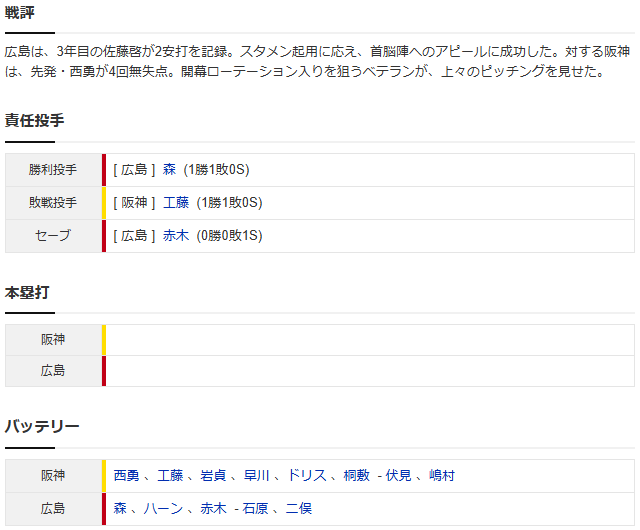This screenshot has height=530, width=640.
Task: Click the 戦評 paragraph beginning 広島は、3年目の佐藤啓
Action: 318,61
